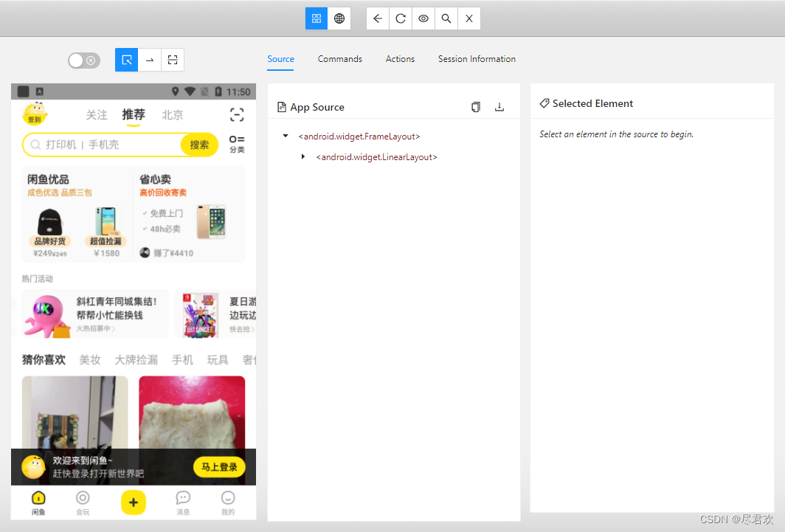This screenshot has height=532, width=785.
Task: Select the 美妆 category
Action: tap(90, 360)
